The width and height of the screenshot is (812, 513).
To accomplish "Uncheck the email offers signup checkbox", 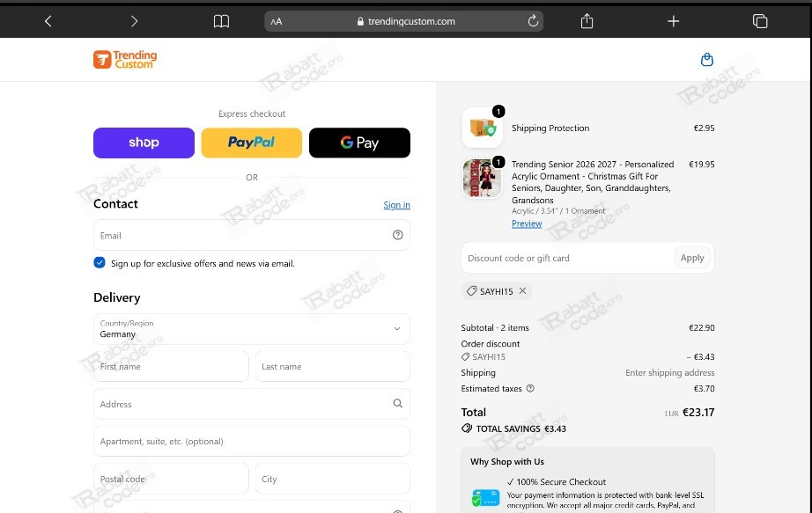I will (x=100, y=262).
